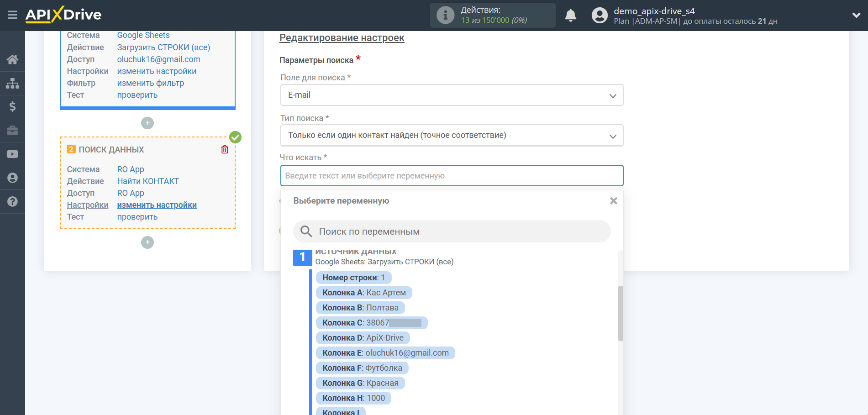The height and width of the screenshot is (415, 868).
Task: Click the изменить фильтр link
Action: click(x=151, y=83)
